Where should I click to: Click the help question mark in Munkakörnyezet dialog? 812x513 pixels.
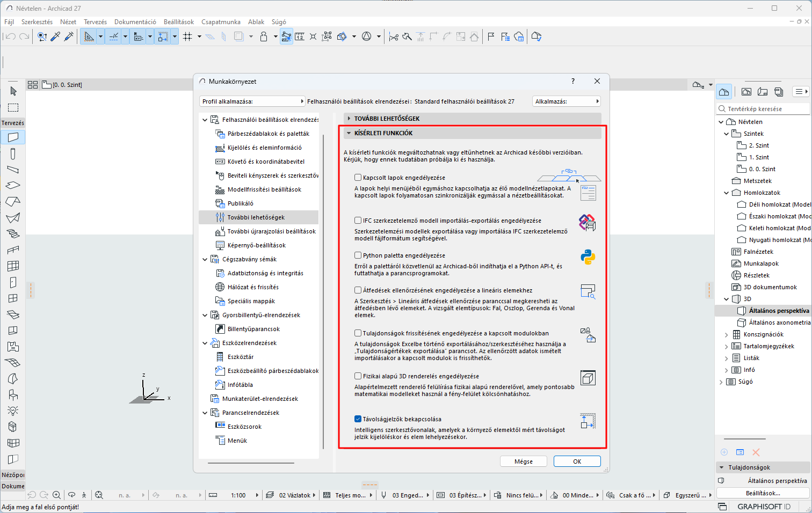573,81
